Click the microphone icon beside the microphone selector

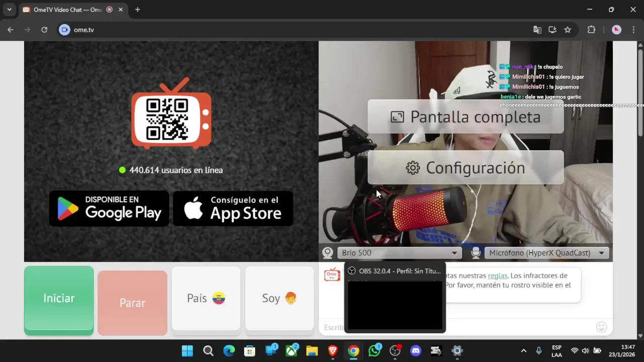point(475,253)
